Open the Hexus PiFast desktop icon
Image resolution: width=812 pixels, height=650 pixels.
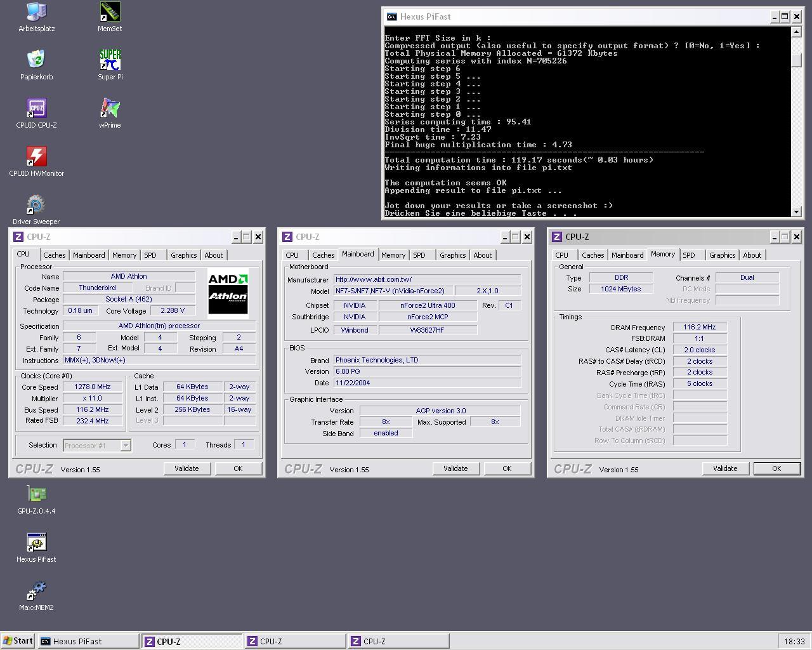[x=36, y=548]
